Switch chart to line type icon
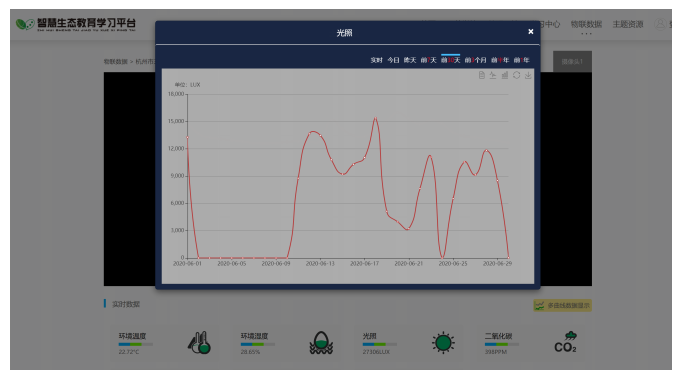The width and height of the screenshot is (682, 380). pos(493,75)
